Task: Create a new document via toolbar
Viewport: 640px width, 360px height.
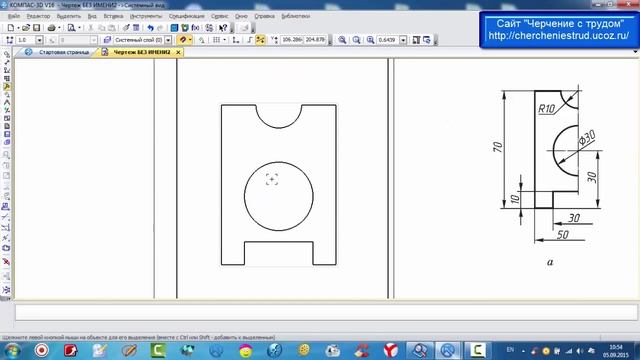Action: 11,28
